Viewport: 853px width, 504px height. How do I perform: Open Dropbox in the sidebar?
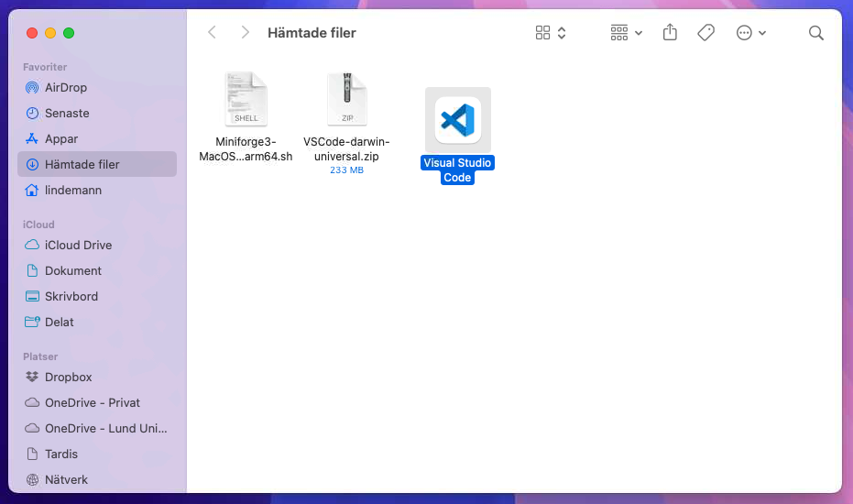pyautogui.click(x=97, y=377)
